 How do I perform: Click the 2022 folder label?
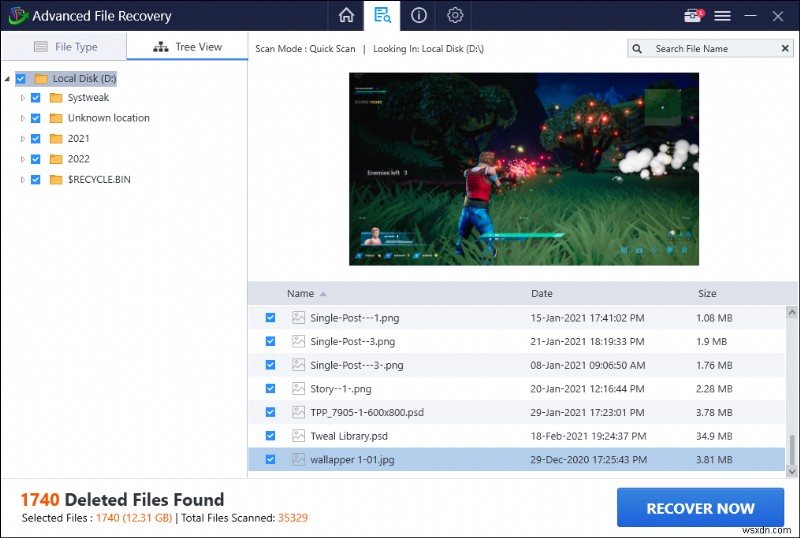(x=79, y=159)
